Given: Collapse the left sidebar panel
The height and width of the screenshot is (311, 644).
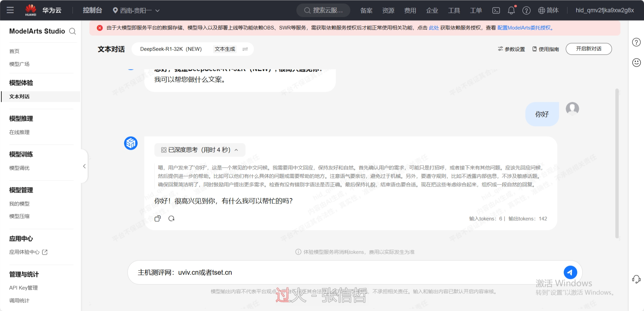Looking at the screenshot, I should (x=84, y=166).
